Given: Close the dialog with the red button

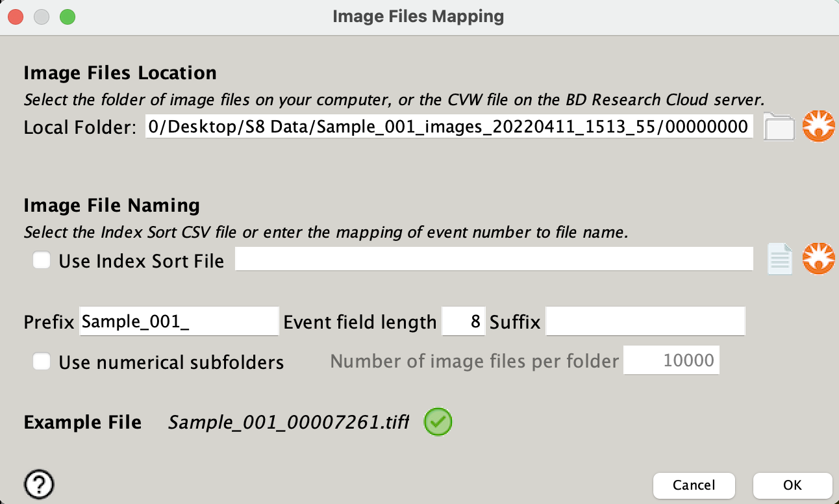Looking at the screenshot, I should click(16, 17).
